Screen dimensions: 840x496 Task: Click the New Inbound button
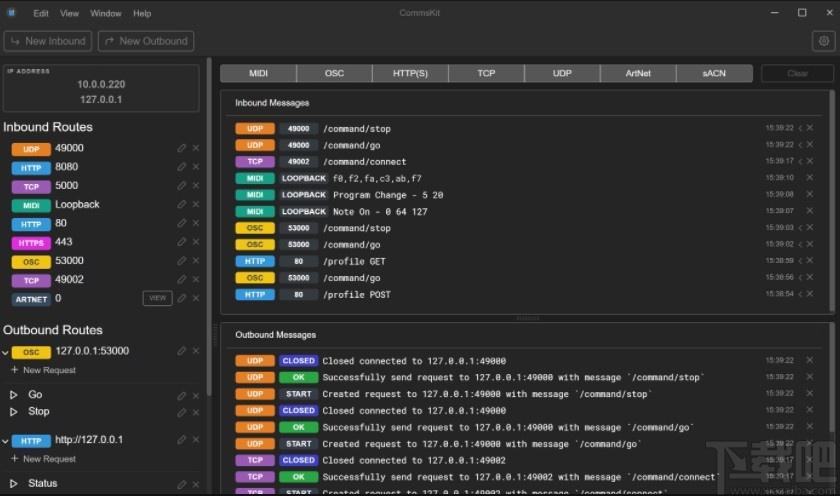point(48,41)
